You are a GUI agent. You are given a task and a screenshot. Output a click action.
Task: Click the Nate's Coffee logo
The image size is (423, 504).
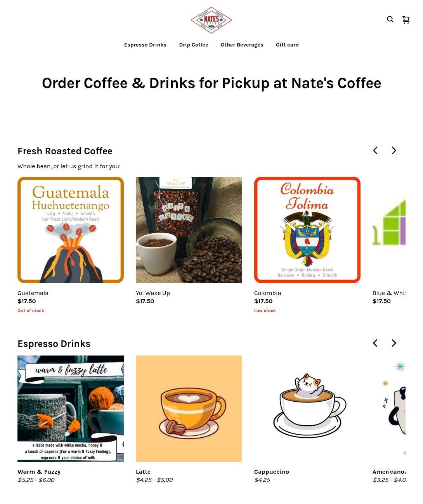click(211, 20)
